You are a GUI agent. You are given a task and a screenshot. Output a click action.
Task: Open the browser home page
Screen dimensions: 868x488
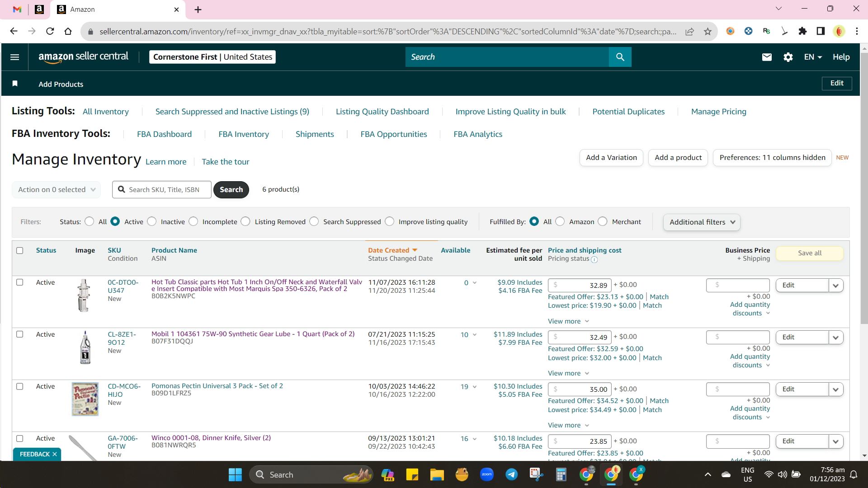click(68, 31)
